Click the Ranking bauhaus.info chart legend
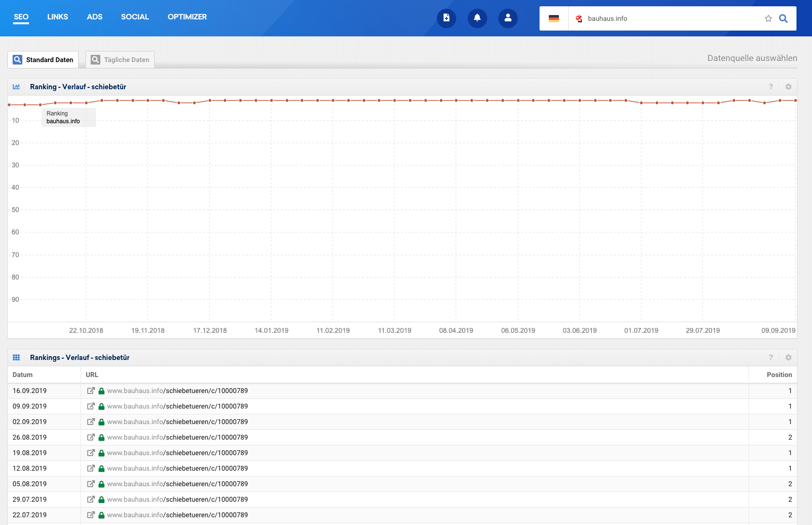The image size is (812, 525). pos(69,117)
